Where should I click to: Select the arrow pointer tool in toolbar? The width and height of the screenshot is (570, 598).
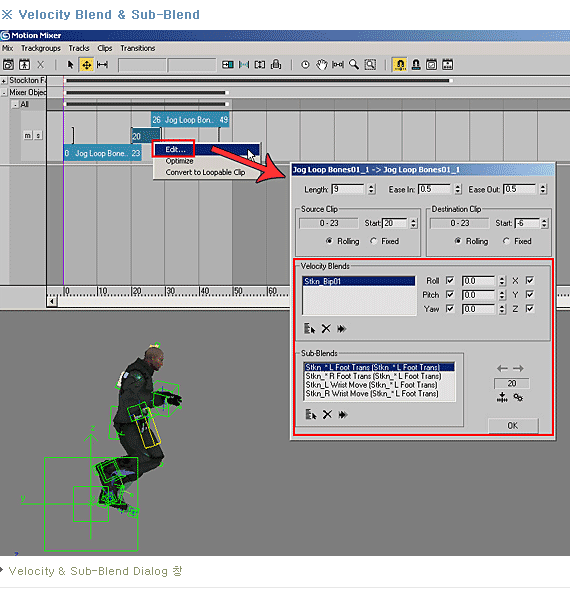tap(70, 64)
